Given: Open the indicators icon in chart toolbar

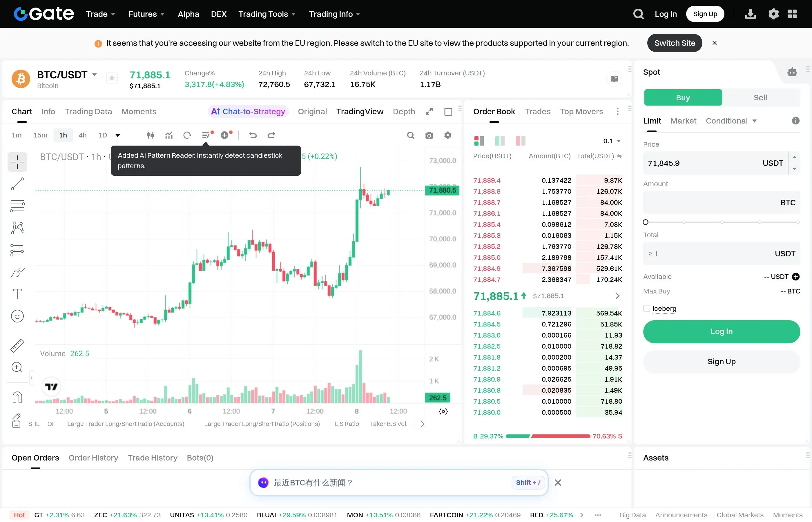Looking at the screenshot, I should (169, 135).
